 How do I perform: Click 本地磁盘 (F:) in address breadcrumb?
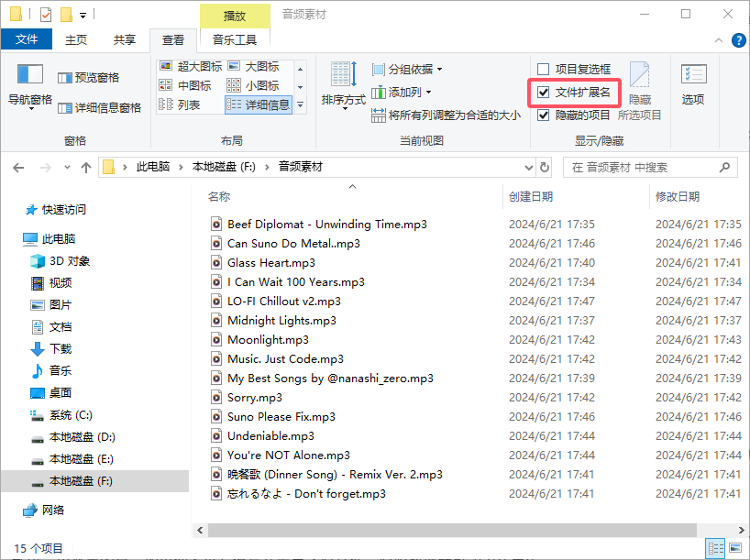(224, 167)
